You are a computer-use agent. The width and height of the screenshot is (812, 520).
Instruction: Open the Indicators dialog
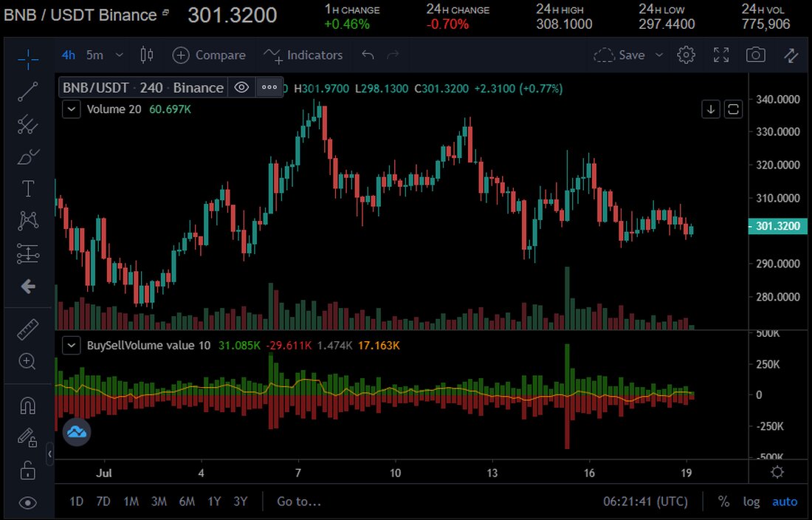[303, 55]
